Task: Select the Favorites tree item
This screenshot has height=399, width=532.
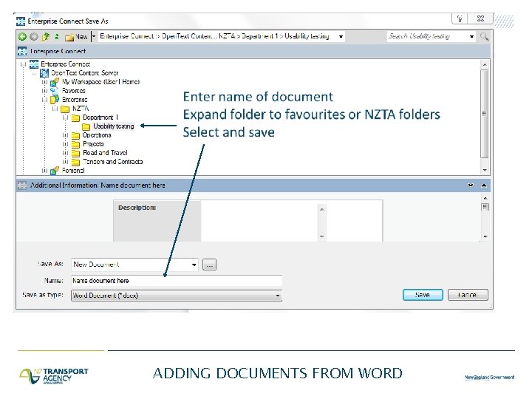Action: 73,91
